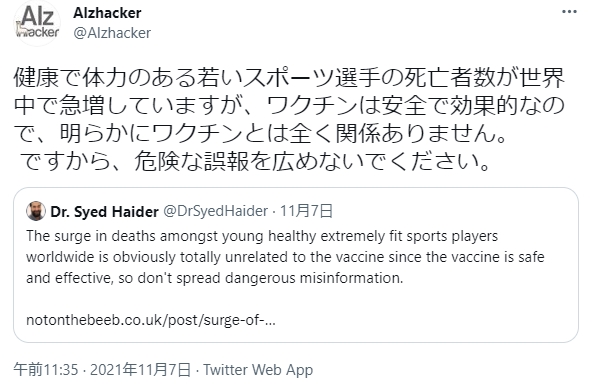
Task: Click the line containing ワクチンは安全で効果的
Action: click(289, 106)
